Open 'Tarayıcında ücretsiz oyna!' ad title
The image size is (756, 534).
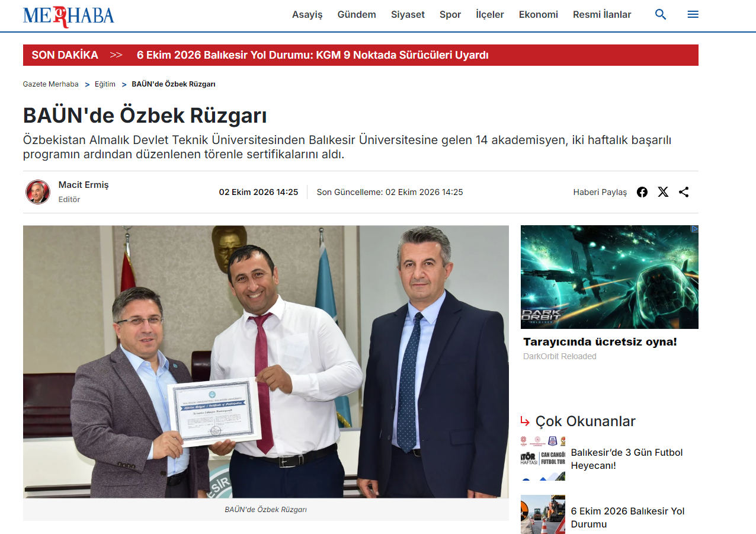click(600, 342)
